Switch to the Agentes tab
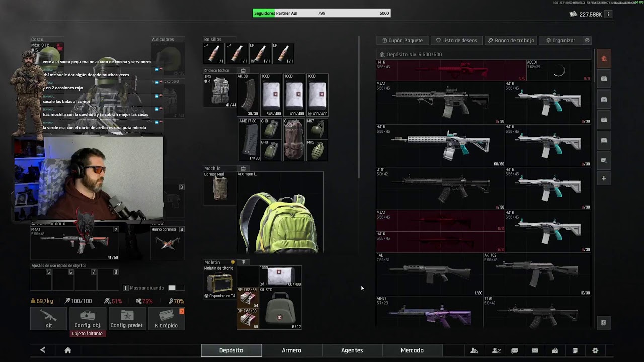This screenshot has height=362, width=644. [352, 350]
